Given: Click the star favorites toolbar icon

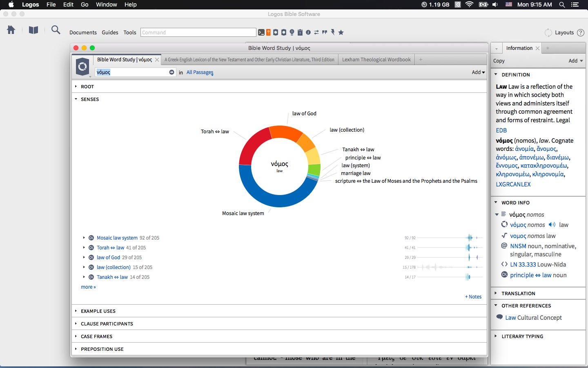Looking at the screenshot, I should coord(341,32).
